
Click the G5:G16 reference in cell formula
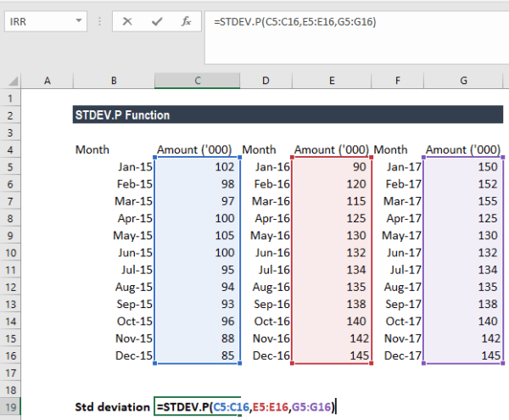[311, 407]
